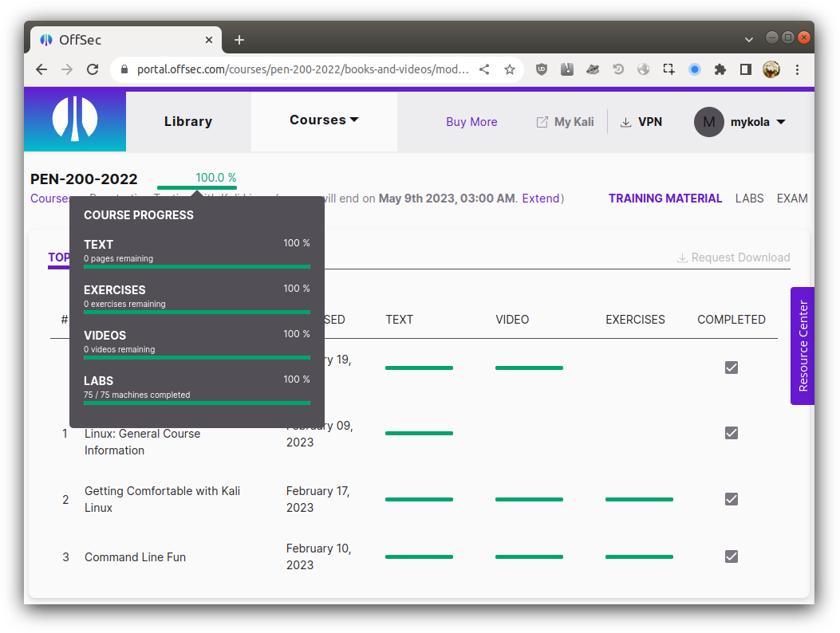Toggle completed checkbox for Linux General Course Information
The image size is (840, 633).
click(732, 433)
